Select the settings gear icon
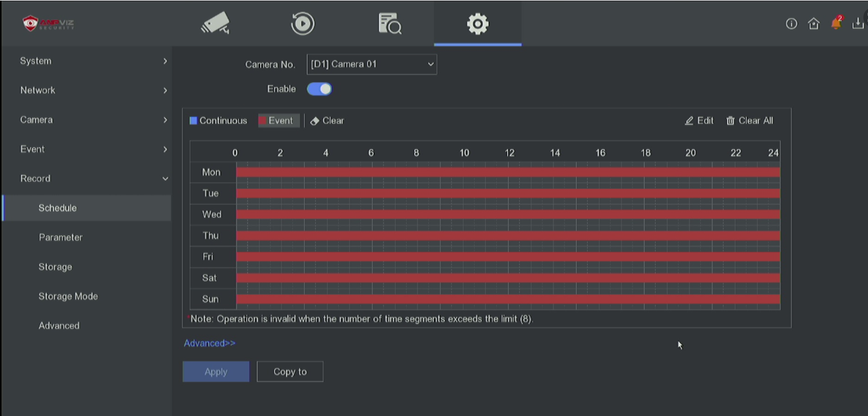 (x=477, y=23)
